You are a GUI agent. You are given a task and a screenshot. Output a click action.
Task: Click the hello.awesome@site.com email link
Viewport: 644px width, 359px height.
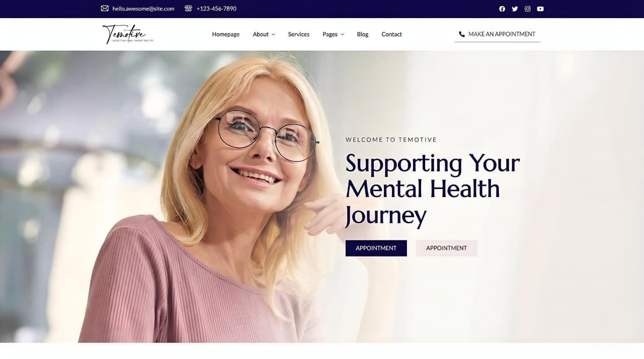coord(143,9)
